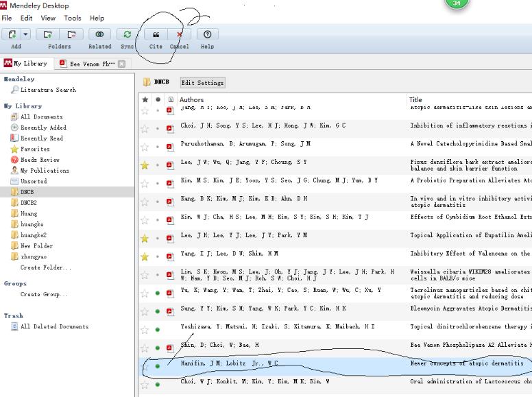The height and width of the screenshot is (397, 532).
Task: Sync the library using the toolbar
Action: [127, 34]
